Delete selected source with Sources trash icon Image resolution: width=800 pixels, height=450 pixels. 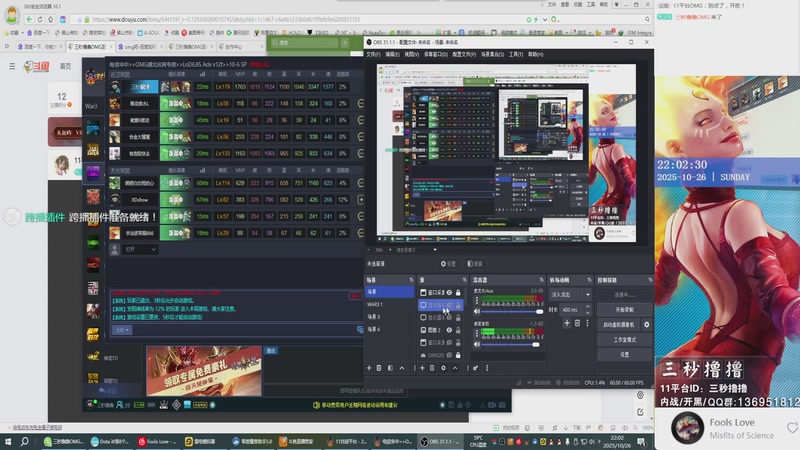coord(432,368)
